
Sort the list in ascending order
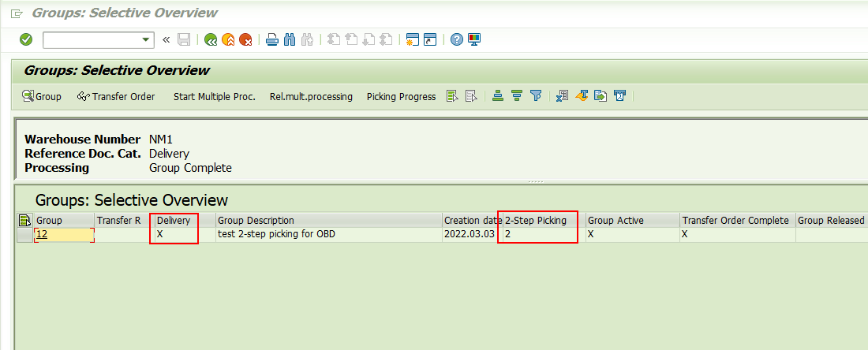pos(498,96)
